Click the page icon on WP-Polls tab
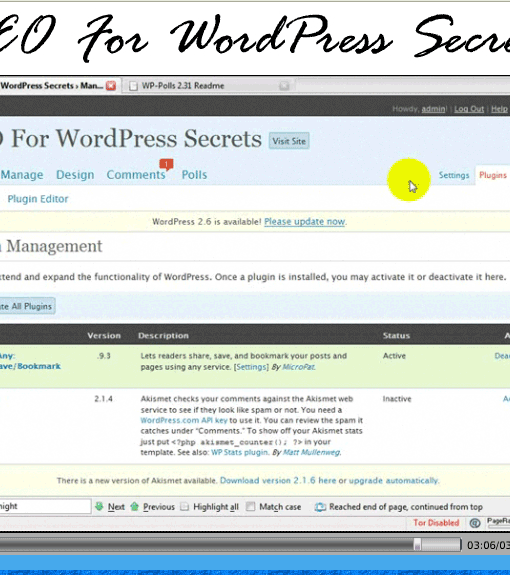The height and width of the screenshot is (575, 510). click(x=133, y=86)
